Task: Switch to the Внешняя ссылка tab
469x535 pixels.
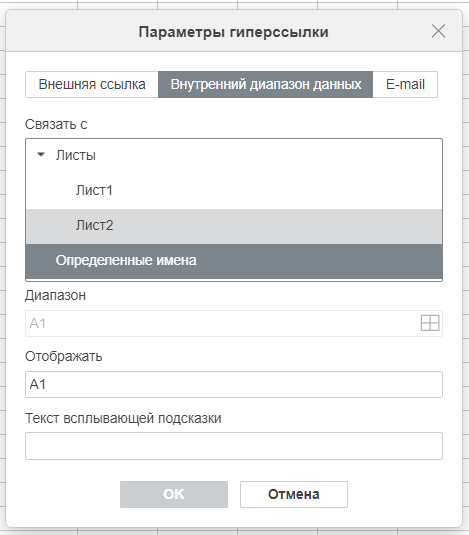Action: (x=92, y=85)
